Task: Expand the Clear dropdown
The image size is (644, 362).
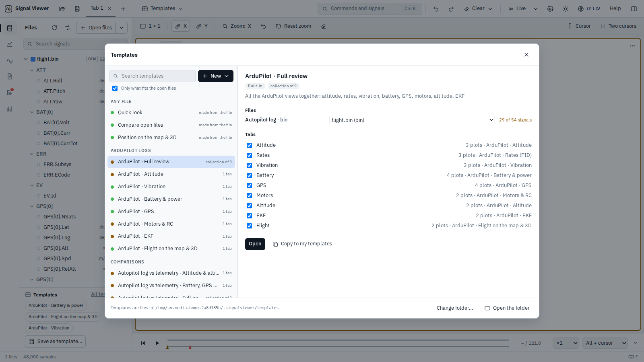Action: [490, 8]
